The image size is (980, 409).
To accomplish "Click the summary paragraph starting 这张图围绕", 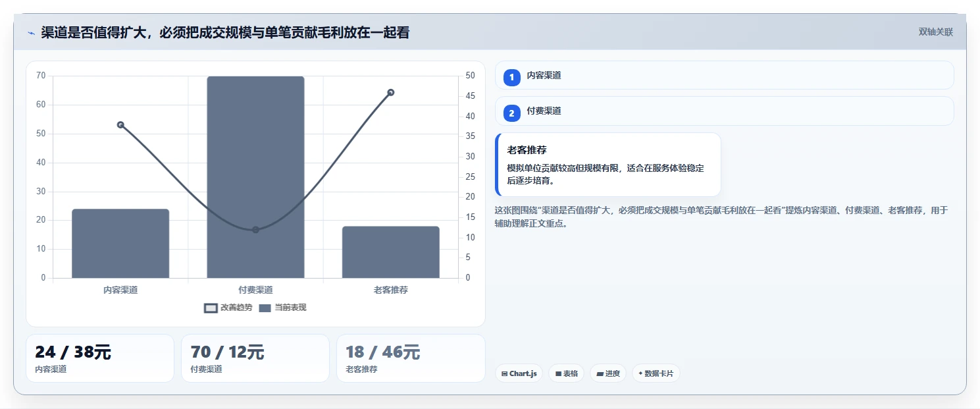I will click(721, 217).
